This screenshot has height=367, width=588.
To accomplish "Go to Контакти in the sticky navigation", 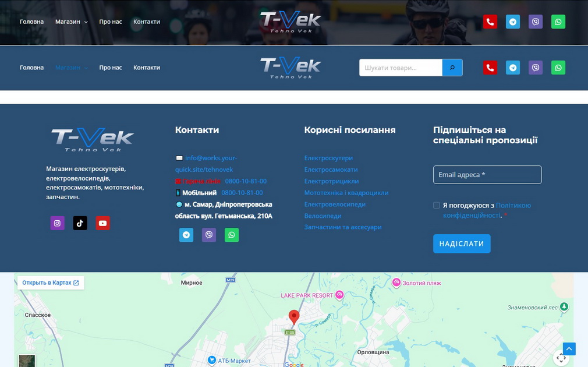I will [147, 68].
